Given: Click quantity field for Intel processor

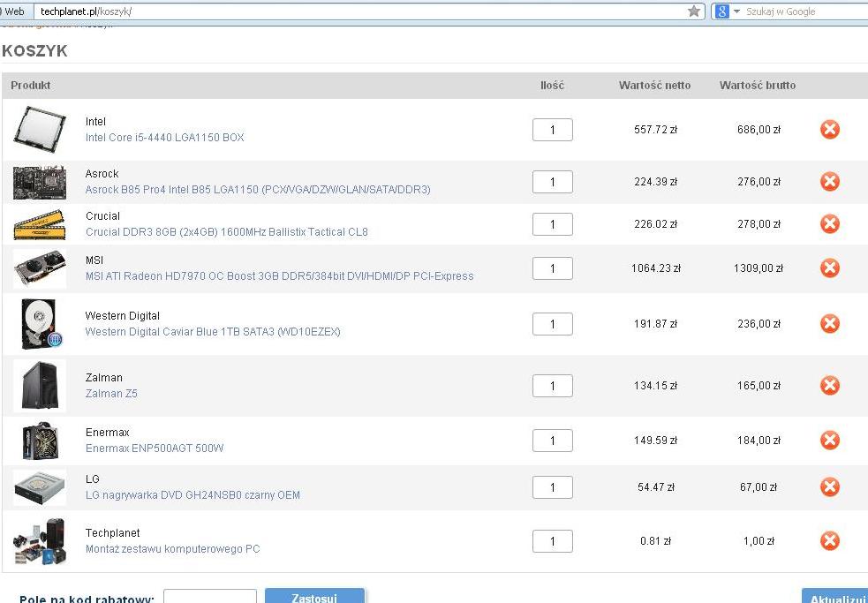Looking at the screenshot, I should point(553,130).
